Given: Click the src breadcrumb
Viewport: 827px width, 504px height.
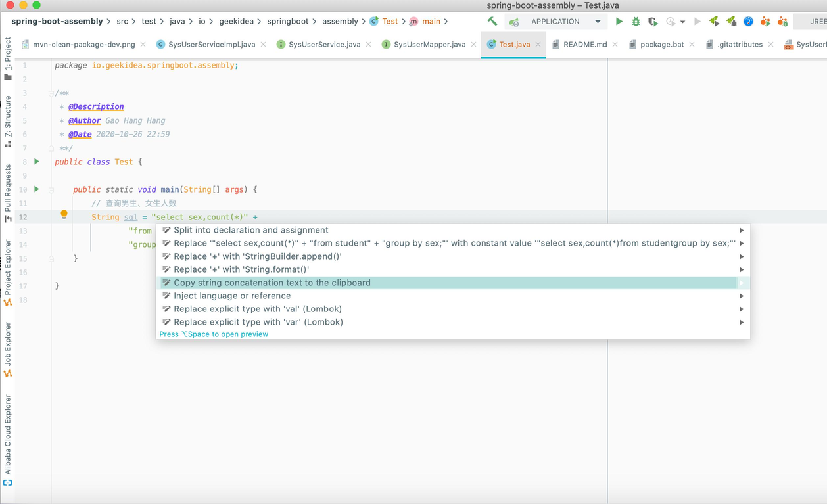Looking at the screenshot, I should tap(122, 22).
